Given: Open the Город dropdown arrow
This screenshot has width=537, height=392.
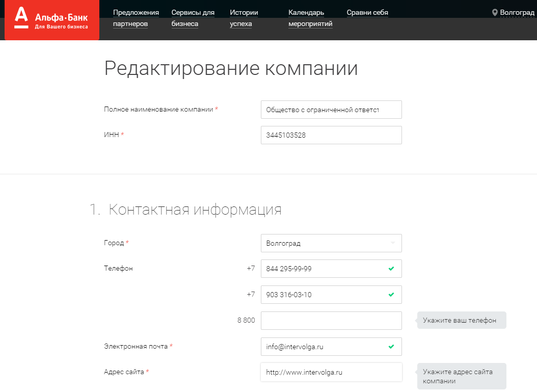Looking at the screenshot, I should click(392, 243).
